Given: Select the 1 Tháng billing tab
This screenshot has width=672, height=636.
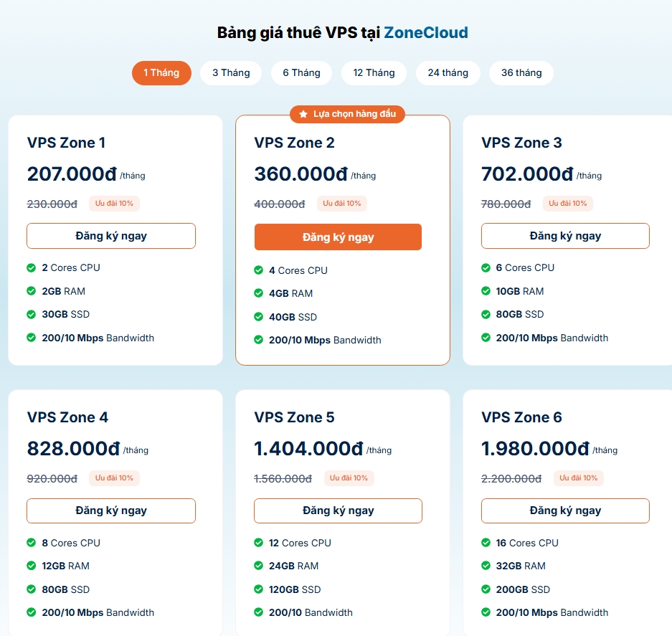Looking at the screenshot, I should click(161, 73).
